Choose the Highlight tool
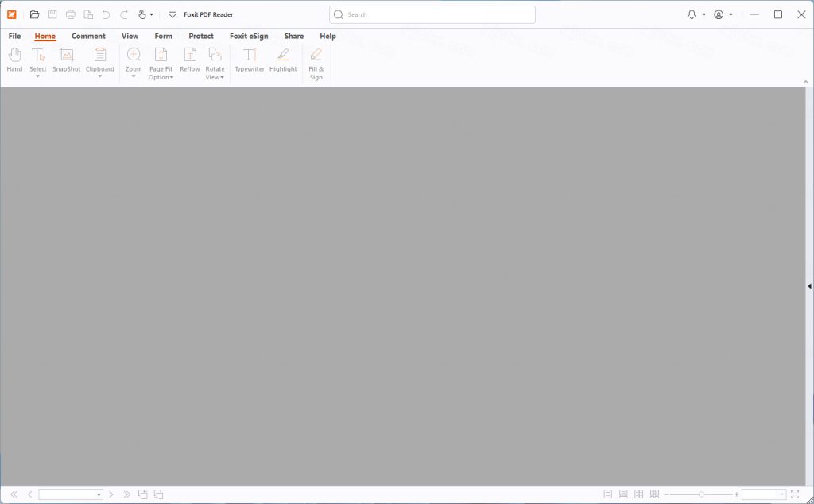Screen dimensions: 814x504 [x=283, y=60]
